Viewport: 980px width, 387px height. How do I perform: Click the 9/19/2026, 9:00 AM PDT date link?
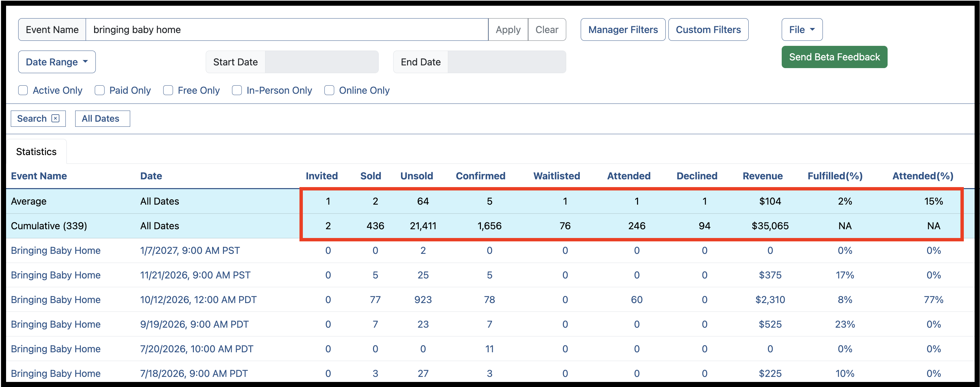(x=194, y=324)
